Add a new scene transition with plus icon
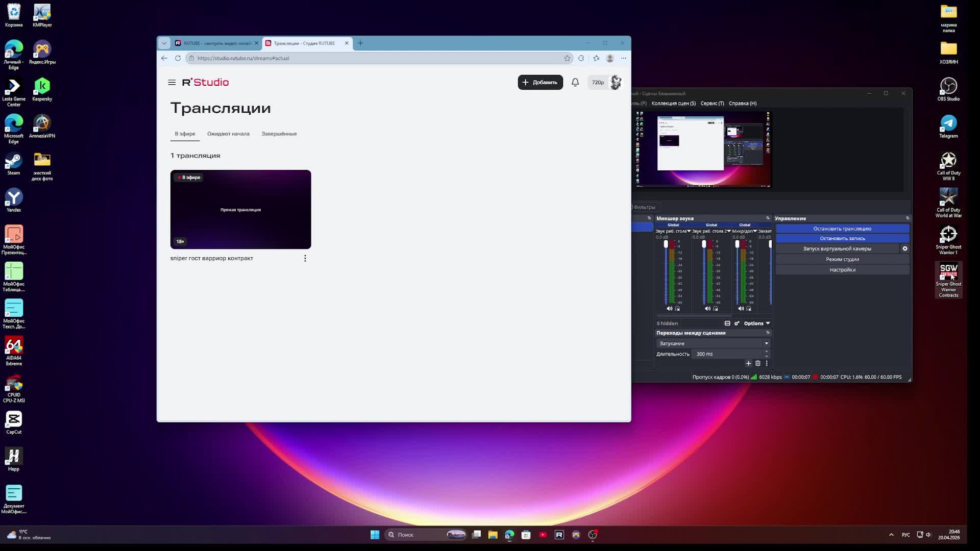The image size is (980, 551). click(748, 363)
